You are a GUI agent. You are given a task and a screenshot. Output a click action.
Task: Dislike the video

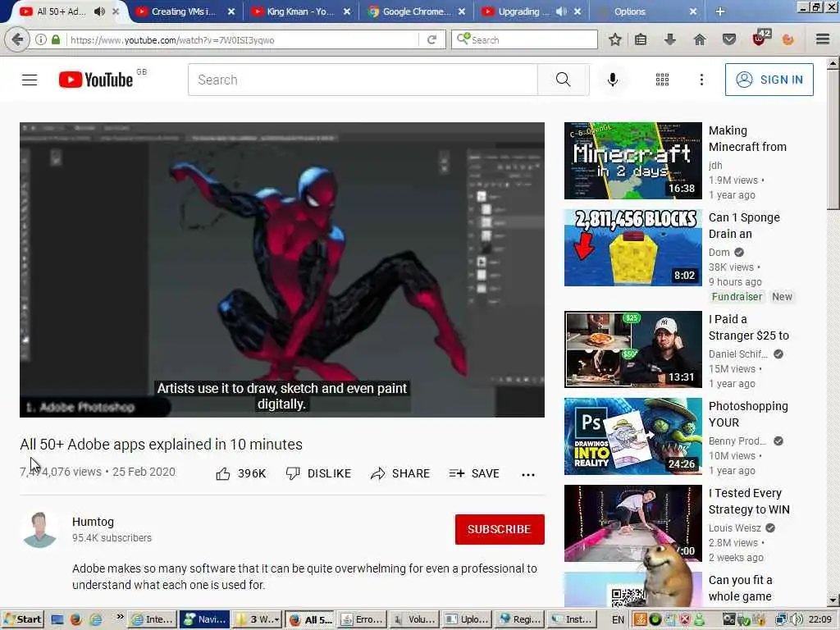click(x=318, y=473)
